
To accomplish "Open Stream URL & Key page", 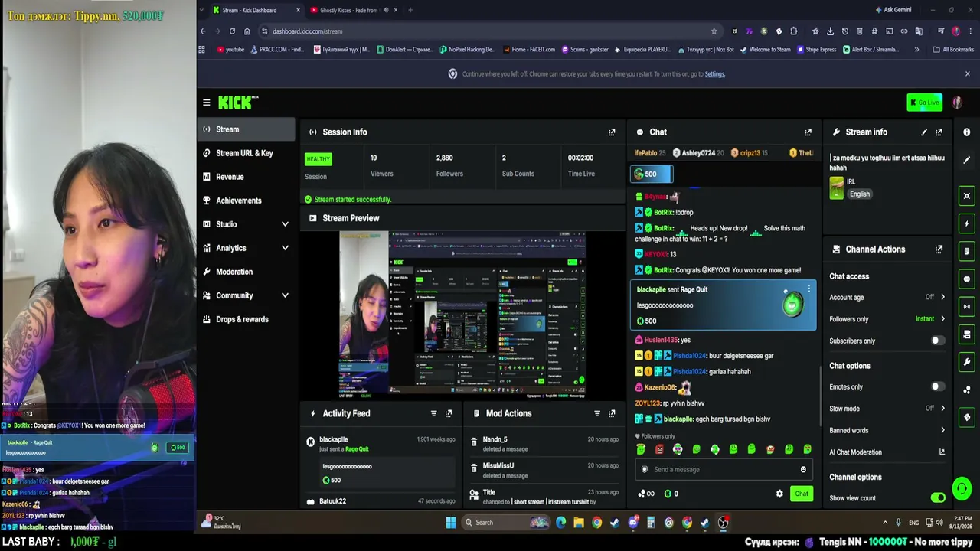I will coord(246,153).
